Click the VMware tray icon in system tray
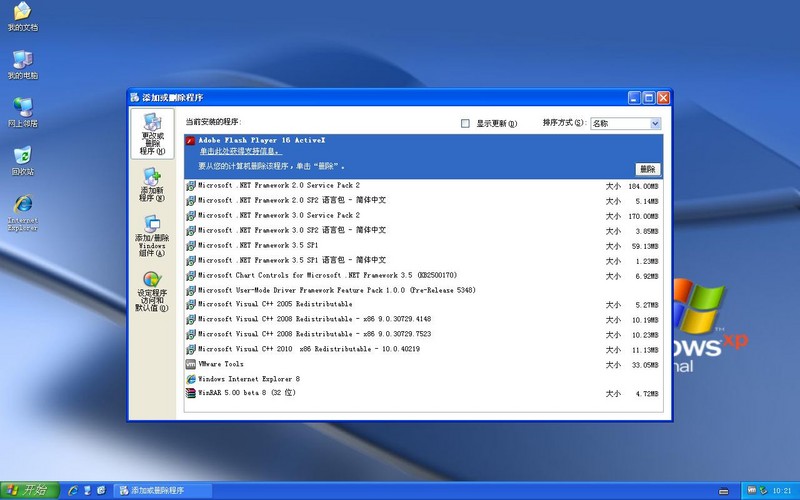This screenshot has height=500, width=800. [752, 490]
